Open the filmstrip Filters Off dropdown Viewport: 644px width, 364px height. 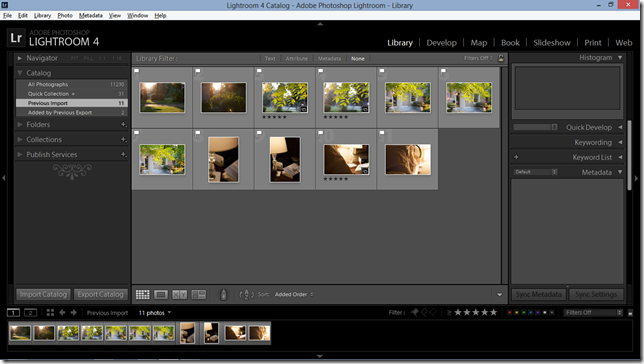tap(593, 313)
